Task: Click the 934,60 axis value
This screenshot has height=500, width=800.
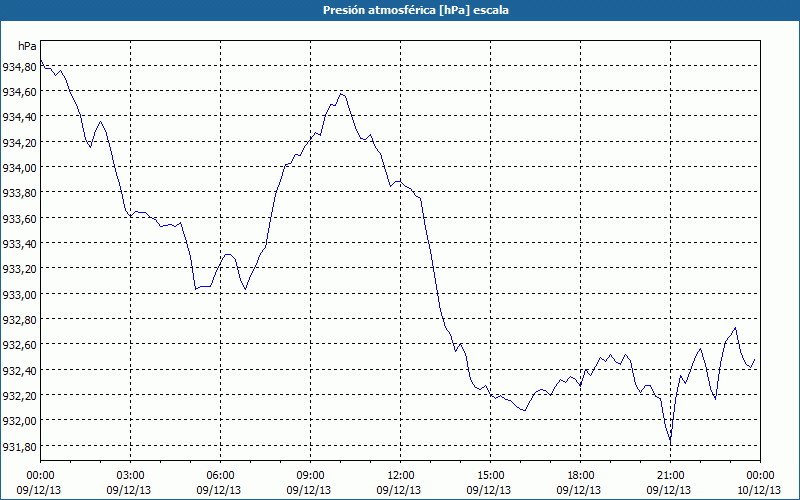Action: 19,92
